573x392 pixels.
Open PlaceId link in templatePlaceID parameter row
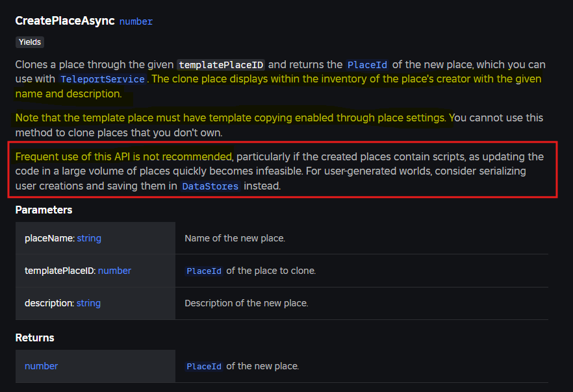pos(204,271)
